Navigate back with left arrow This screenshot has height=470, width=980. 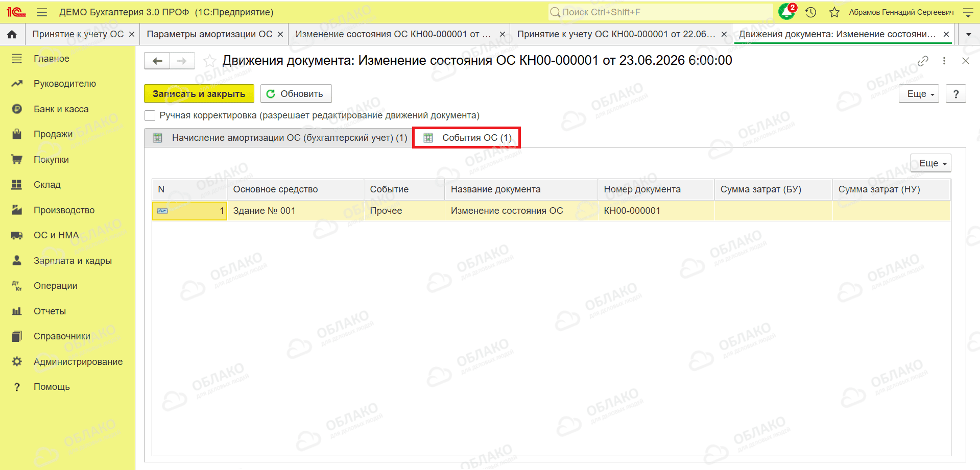point(157,61)
